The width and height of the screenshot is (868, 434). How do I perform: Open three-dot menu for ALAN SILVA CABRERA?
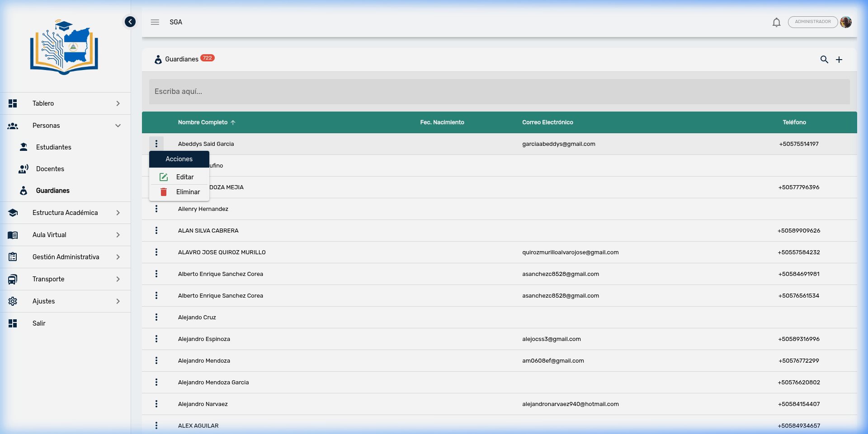[156, 231]
